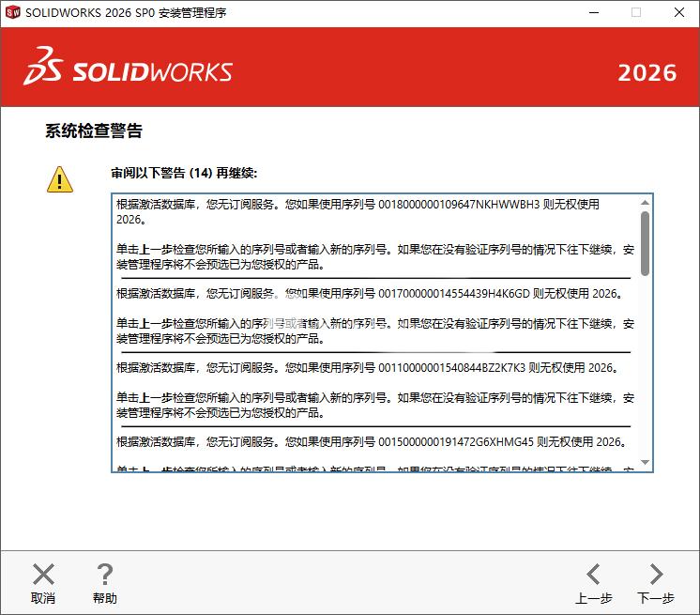Proceed with the 下一步 label
Screen dimensions: 700x615
656,598
